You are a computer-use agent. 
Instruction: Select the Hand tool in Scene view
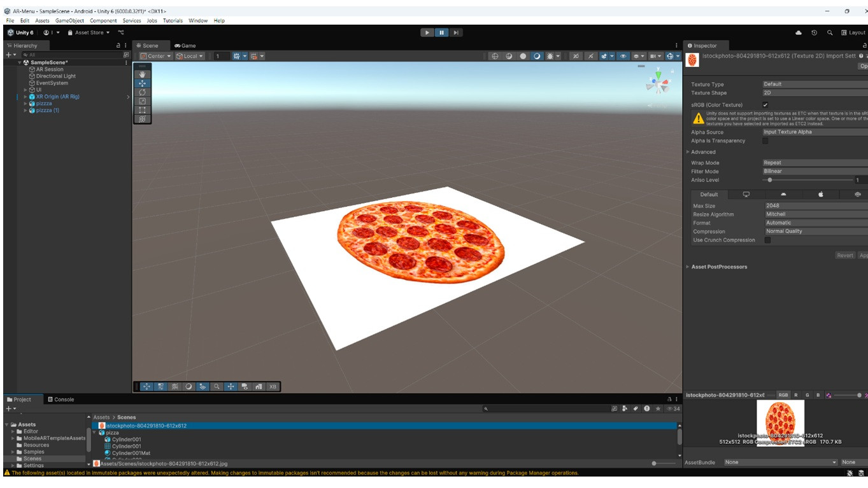pyautogui.click(x=142, y=74)
